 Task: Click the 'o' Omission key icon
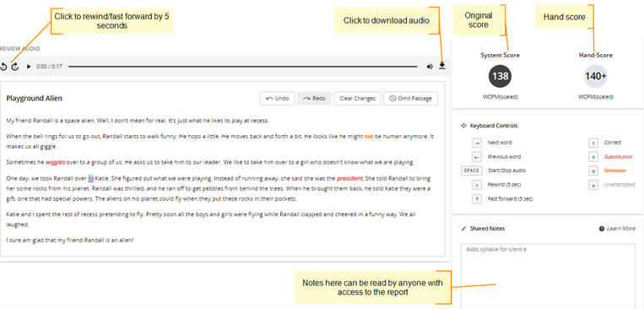pos(593,171)
